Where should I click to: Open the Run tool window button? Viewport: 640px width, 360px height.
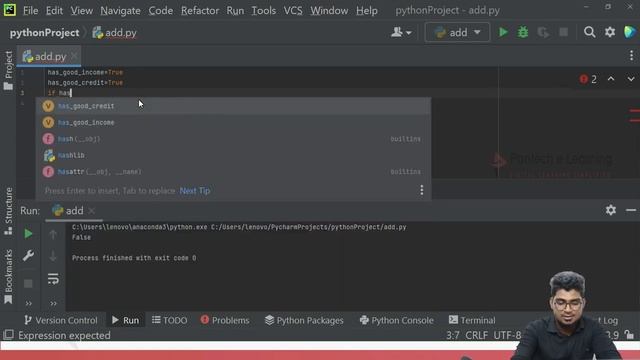click(x=125, y=320)
